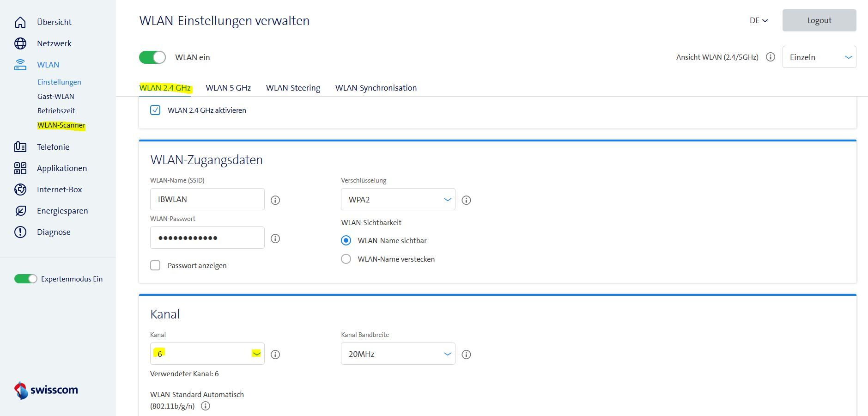Open Applikationen in the sidebar
This screenshot has height=416, width=868.
pyautogui.click(x=62, y=168)
